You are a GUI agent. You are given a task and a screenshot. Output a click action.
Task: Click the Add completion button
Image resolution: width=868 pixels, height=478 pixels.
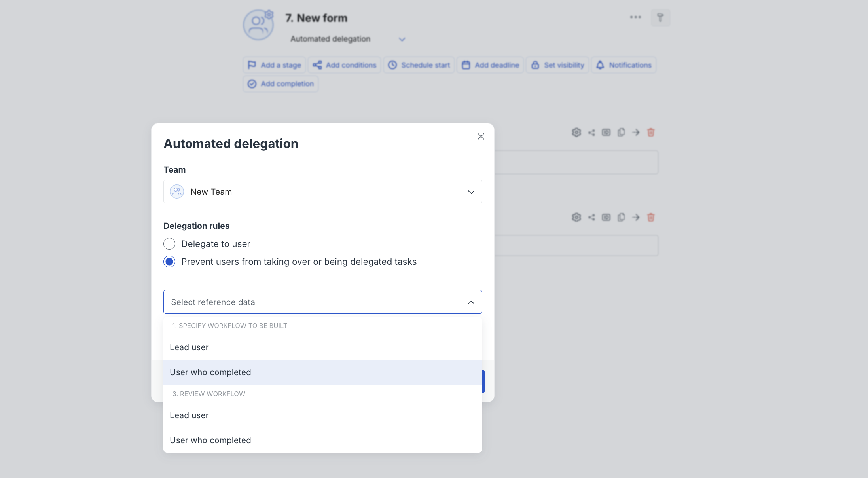point(280,83)
